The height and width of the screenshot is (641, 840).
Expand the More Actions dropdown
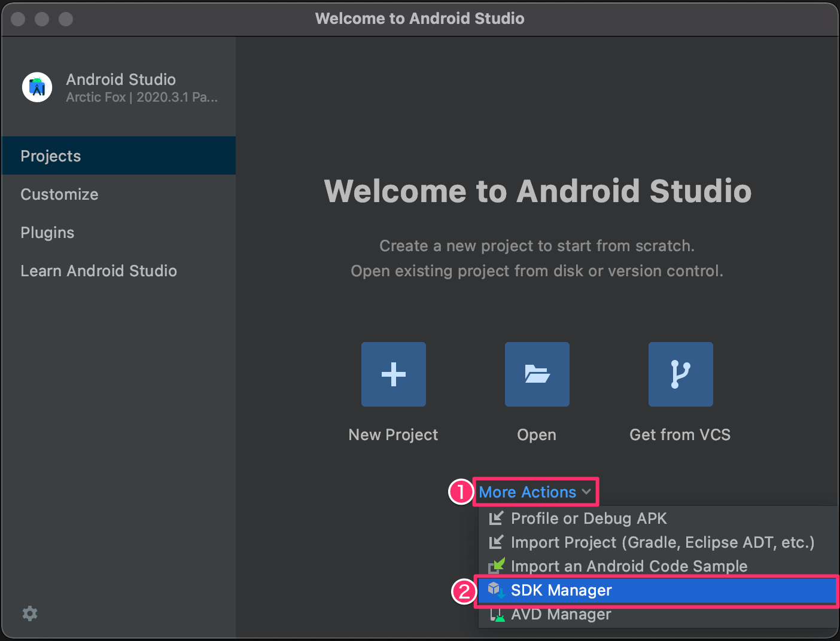click(x=535, y=492)
